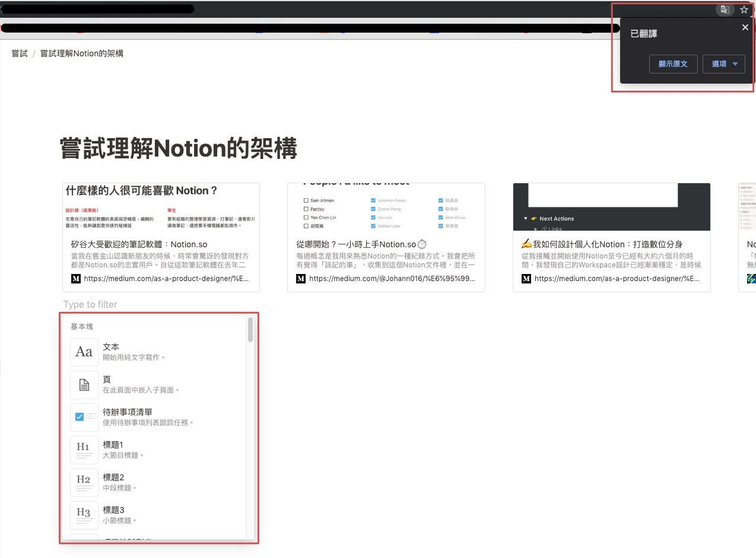Close the 已翻譯 translation popup
This screenshot has width=756, height=558.
(745, 27)
